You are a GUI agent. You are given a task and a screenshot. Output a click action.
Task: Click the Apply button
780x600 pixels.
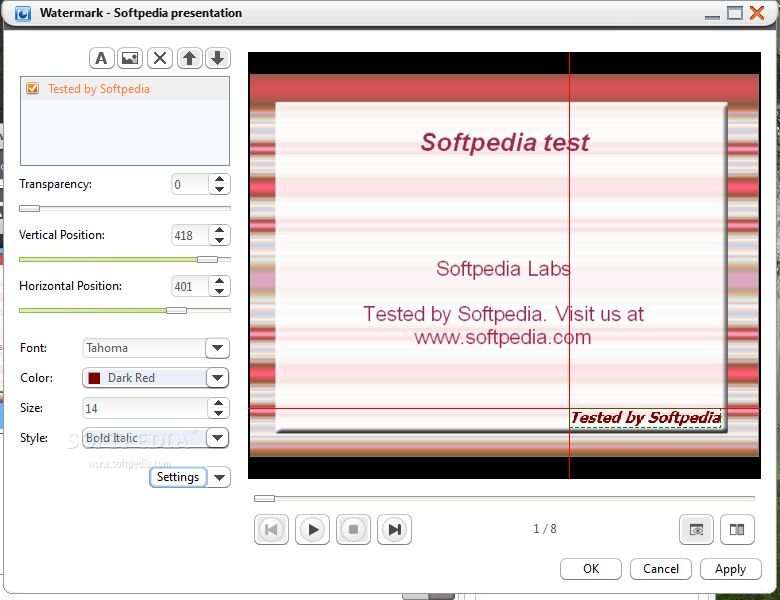point(731,569)
